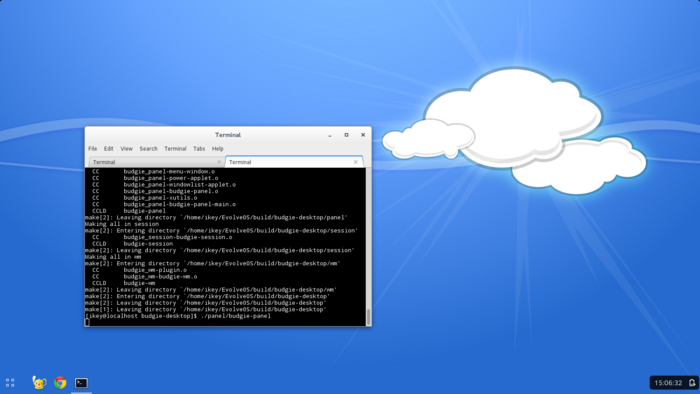Click the notification bell icon
This screenshot has width=700, height=394.
point(692,383)
